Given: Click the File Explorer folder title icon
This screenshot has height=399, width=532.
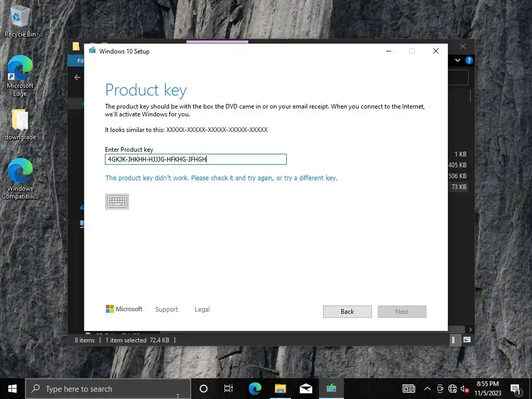Looking at the screenshot, I should click(x=76, y=46).
